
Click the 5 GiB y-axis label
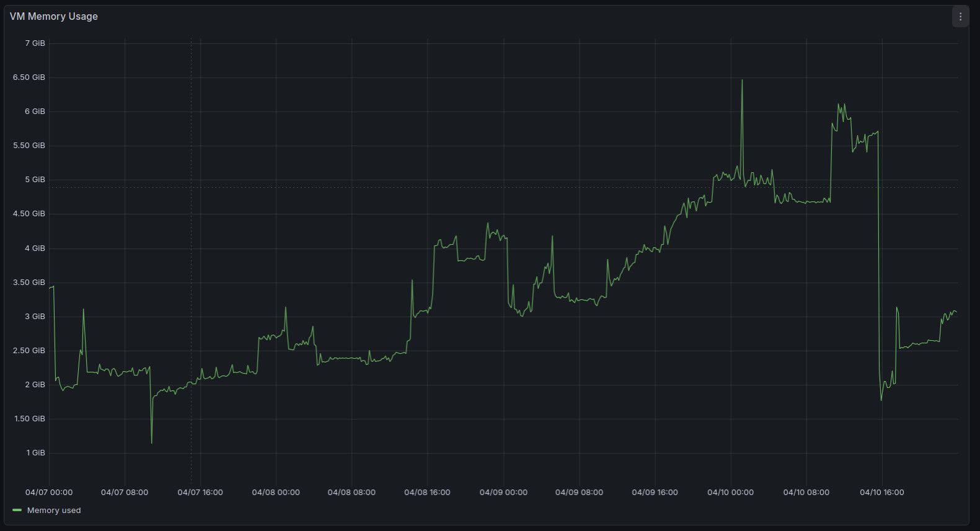pyautogui.click(x=35, y=180)
